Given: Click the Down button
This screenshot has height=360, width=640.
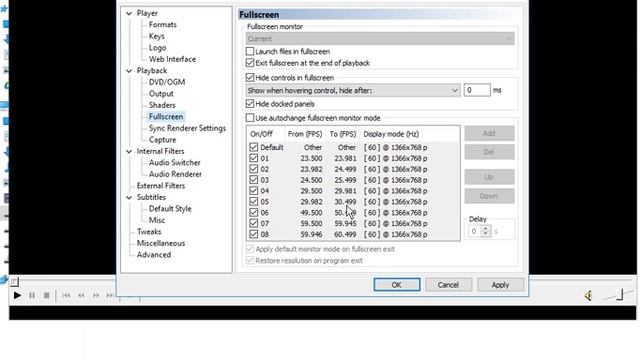Looking at the screenshot, I should pos(489,196).
